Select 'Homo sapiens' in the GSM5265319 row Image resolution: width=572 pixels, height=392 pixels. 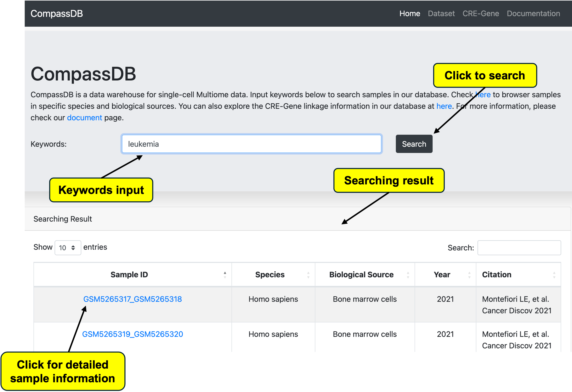(273, 334)
